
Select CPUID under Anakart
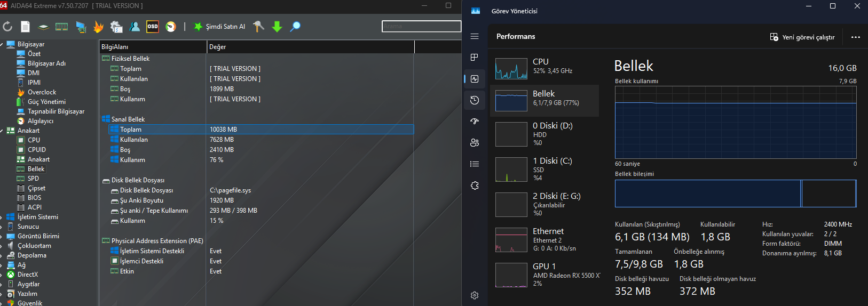click(x=37, y=150)
